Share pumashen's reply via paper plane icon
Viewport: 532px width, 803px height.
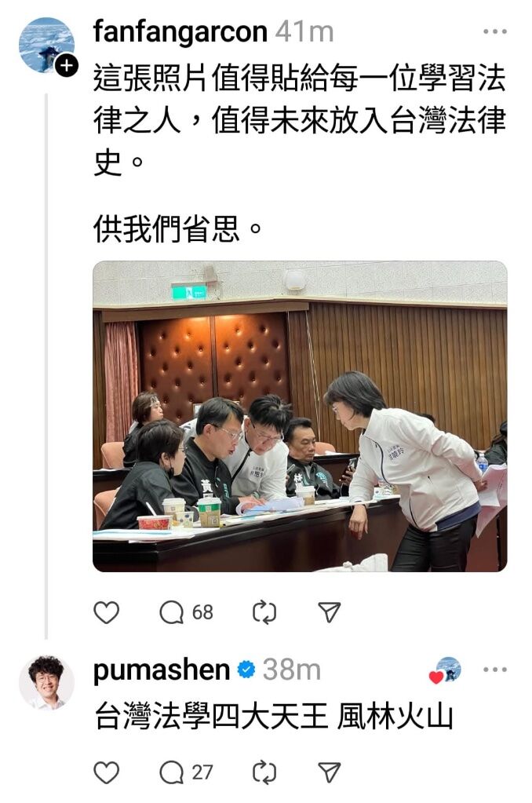point(330,772)
